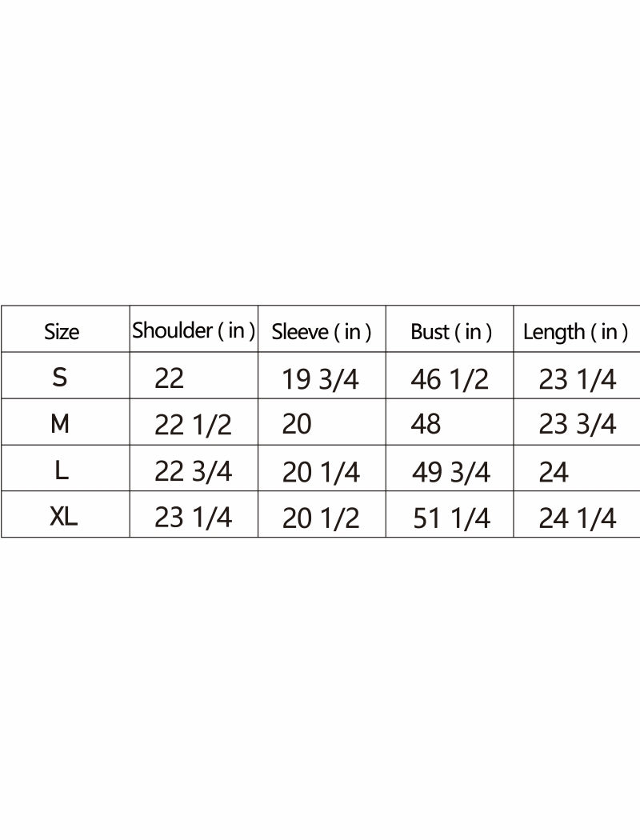Screen dimensions: 640x840
Task: Select the Length (in) header cell
Action: click(x=575, y=332)
